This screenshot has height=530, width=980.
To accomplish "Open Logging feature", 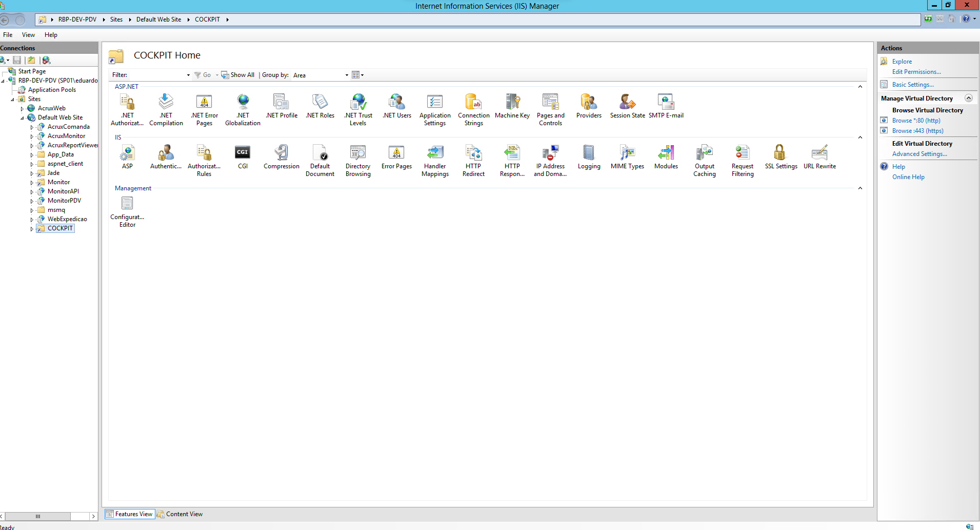I will (589, 157).
